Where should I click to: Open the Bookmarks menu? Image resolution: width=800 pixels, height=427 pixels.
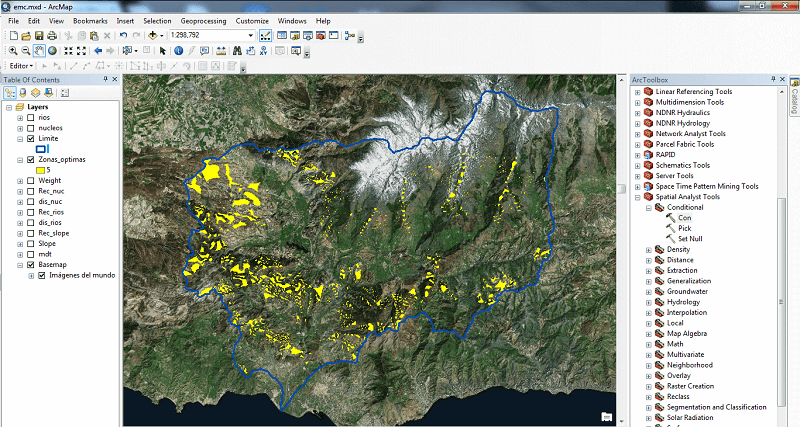[x=90, y=20]
